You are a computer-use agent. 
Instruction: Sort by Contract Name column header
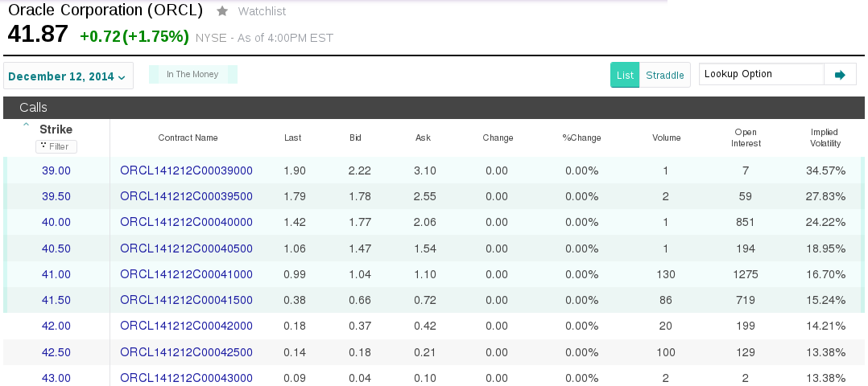click(188, 138)
